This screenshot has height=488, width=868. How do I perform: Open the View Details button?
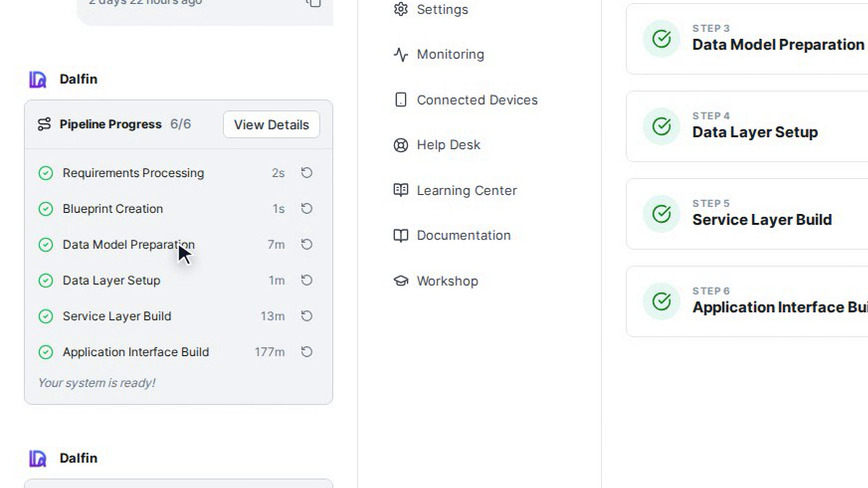(x=271, y=125)
